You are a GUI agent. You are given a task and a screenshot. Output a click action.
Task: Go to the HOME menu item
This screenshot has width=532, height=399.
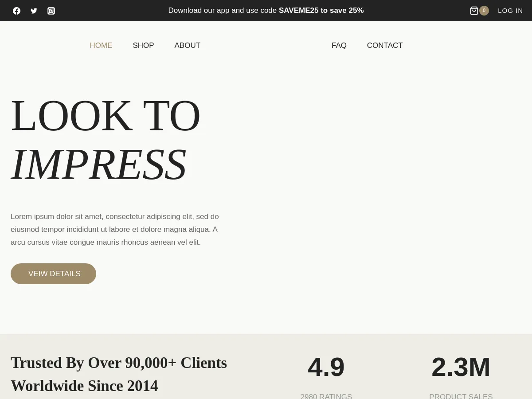(x=101, y=46)
